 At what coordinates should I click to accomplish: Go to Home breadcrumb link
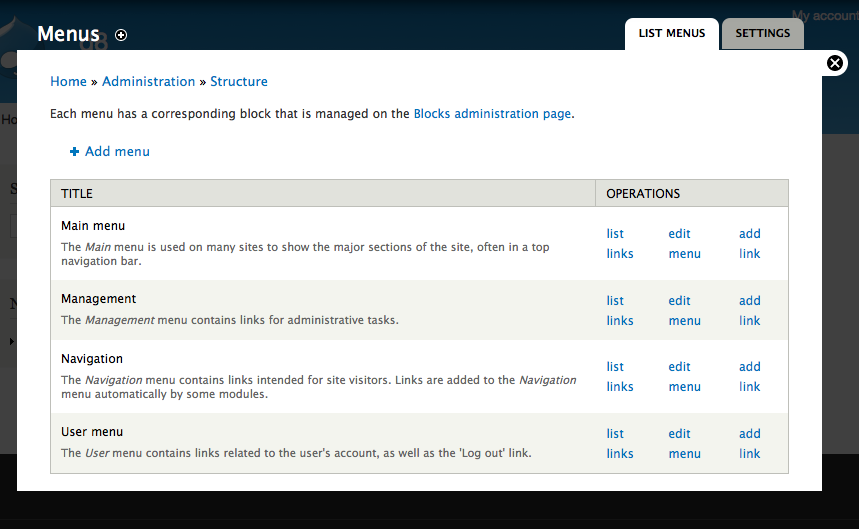tap(68, 82)
